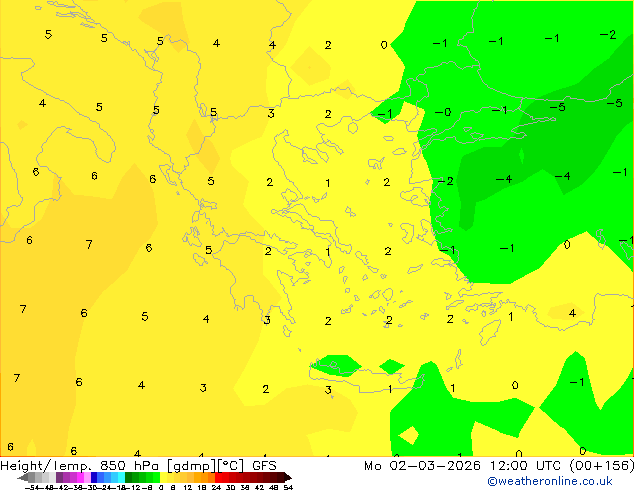Click the "-12" color scale tick label
The image size is (634, 490).
click(x=133, y=487)
